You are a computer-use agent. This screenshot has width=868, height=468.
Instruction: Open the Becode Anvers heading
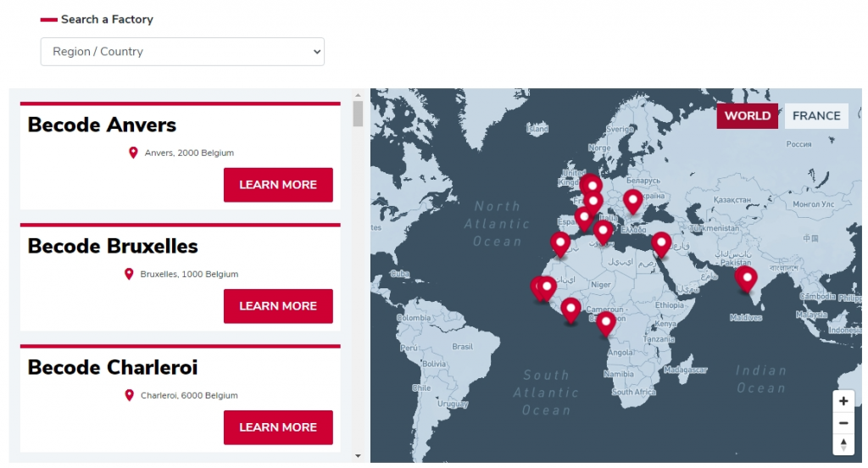click(102, 125)
